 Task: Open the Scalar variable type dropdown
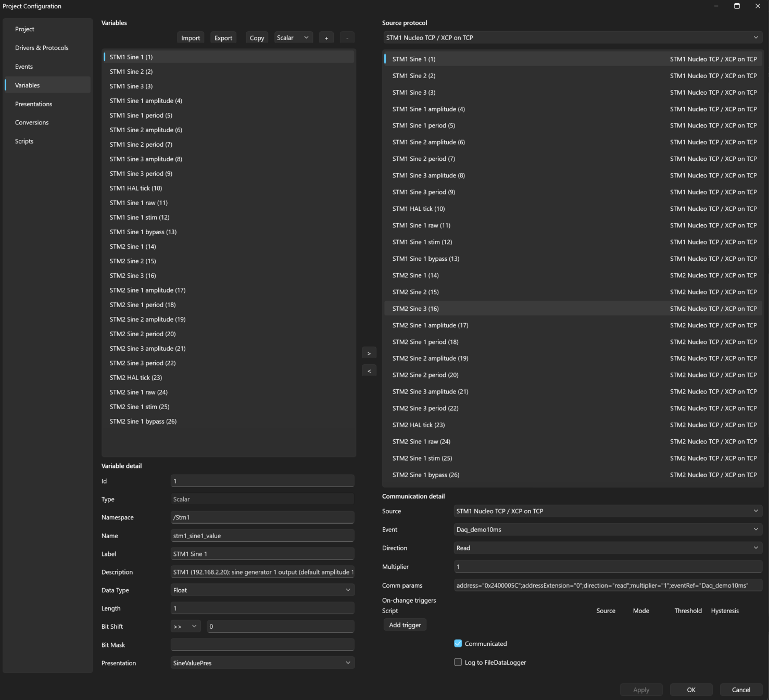coord(293,38)
